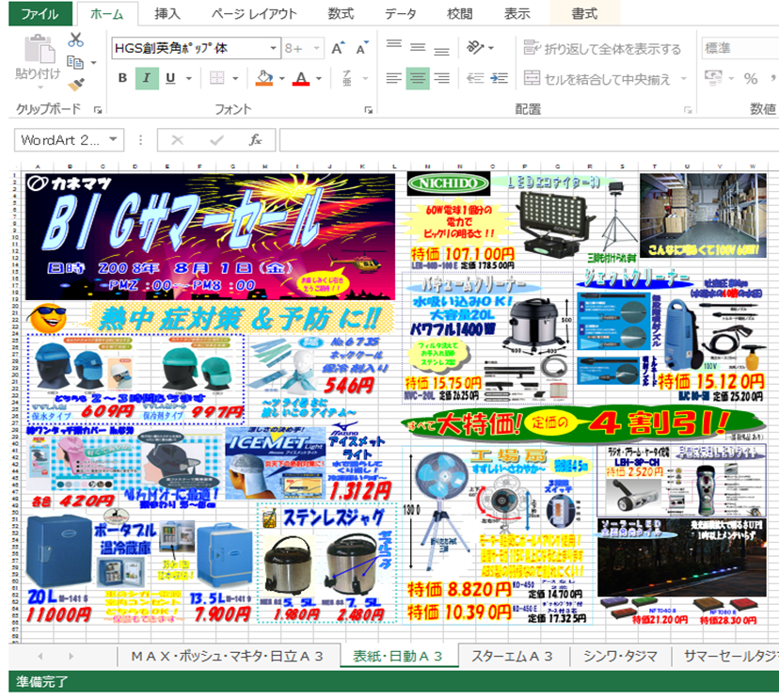Click the Decrease Indent icon
The image size is (779, 700).
pos(475,78)
